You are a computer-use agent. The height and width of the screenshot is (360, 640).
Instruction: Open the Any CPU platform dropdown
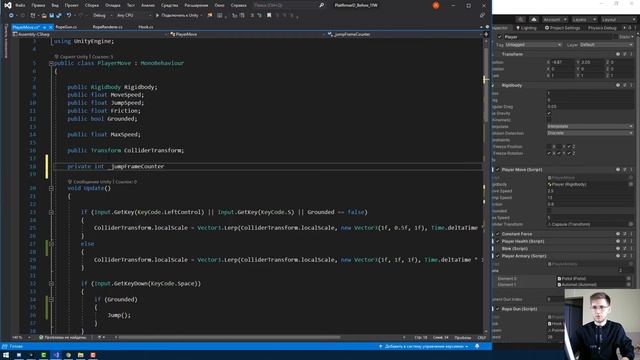pos(133,16)
